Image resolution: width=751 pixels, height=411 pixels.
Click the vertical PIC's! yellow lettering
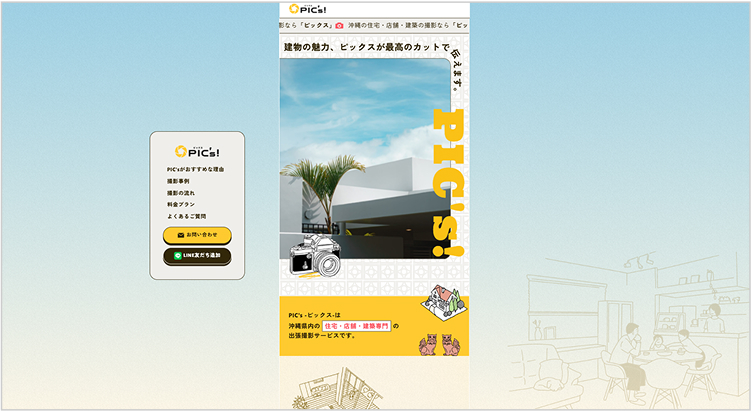click(449, 183)
